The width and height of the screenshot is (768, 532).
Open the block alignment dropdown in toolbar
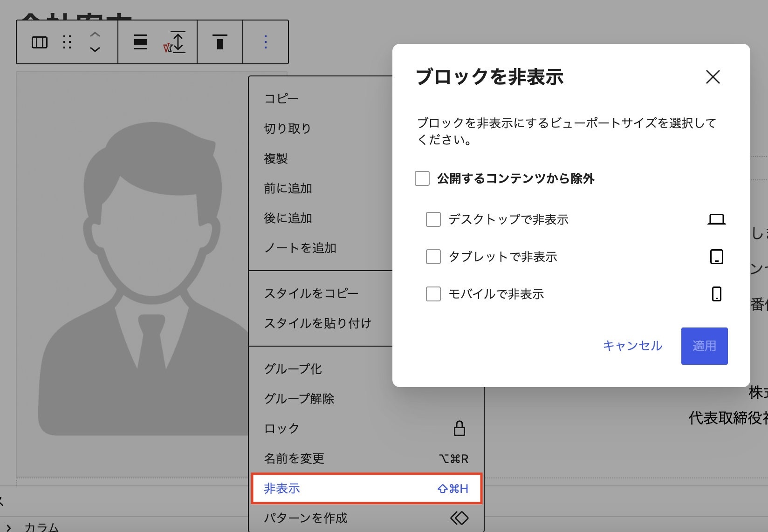pos(141,42)
